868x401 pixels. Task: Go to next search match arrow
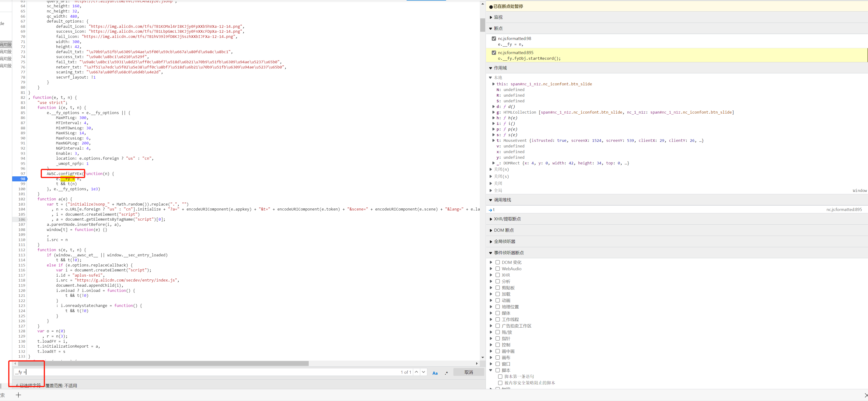tap(424, 372)
